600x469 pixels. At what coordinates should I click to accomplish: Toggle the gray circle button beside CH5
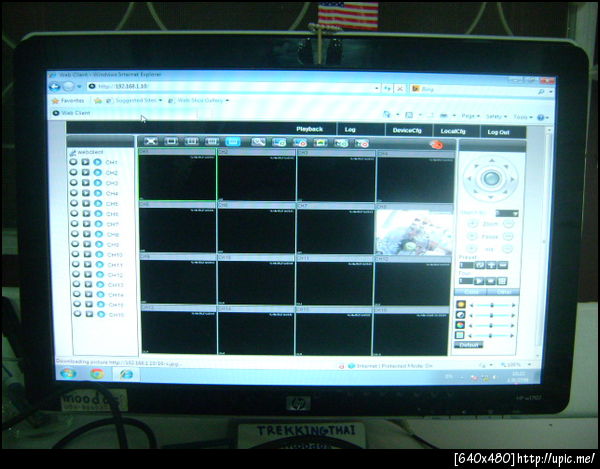pyautogui.click(x=74, y=203)
